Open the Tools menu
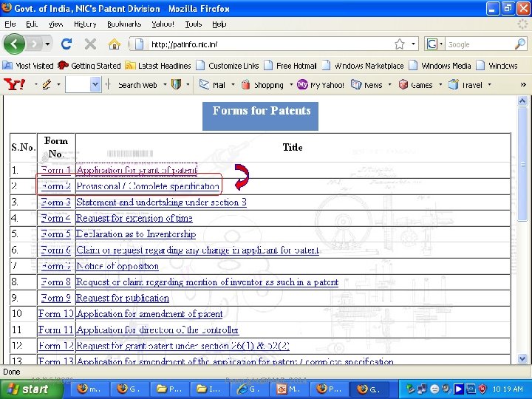 [x=194, y=24]
